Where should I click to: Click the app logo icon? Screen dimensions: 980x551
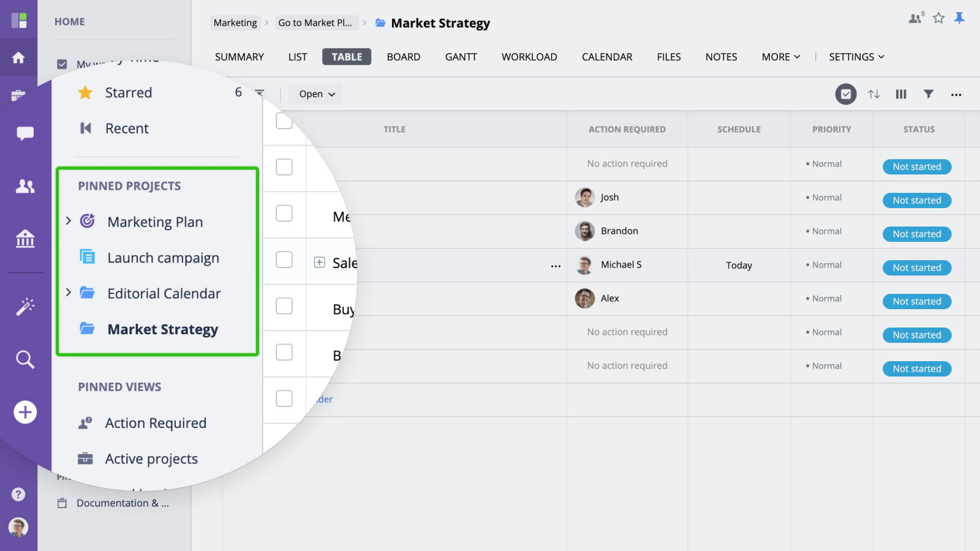(19, 20)
